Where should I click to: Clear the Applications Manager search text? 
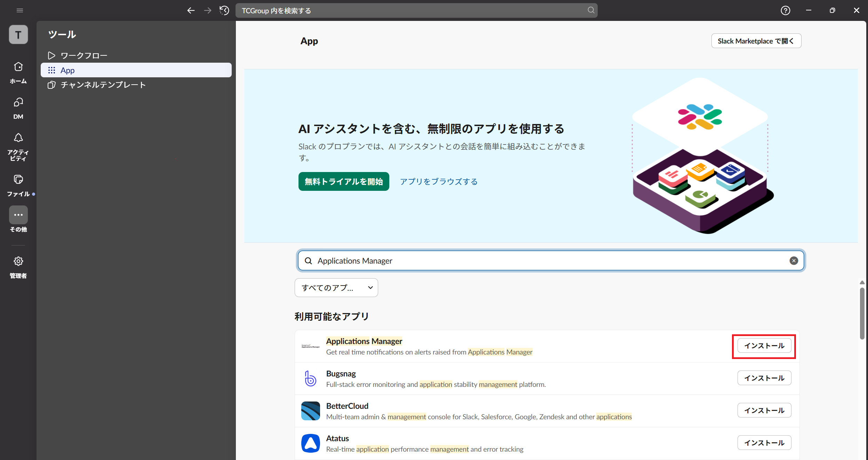point(794,261)
